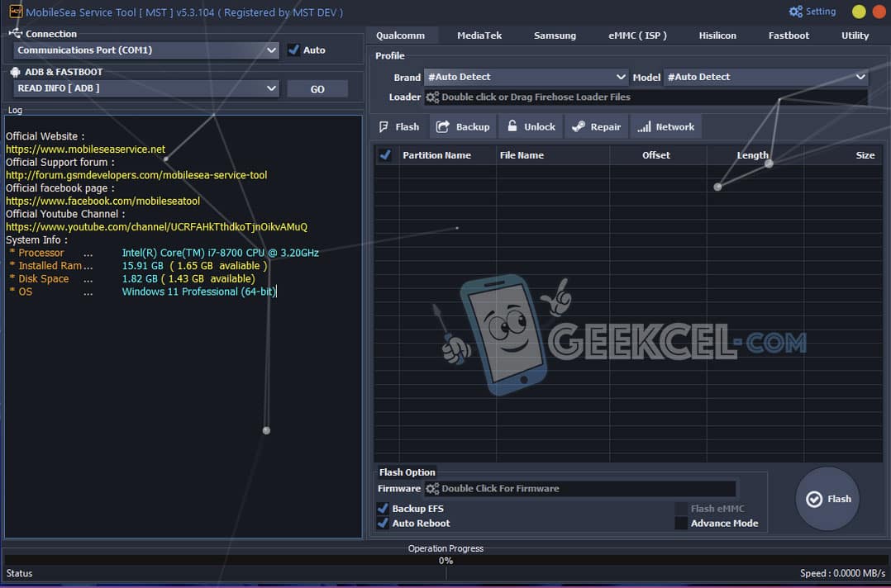
Task: Click the processor info Intel Core i7-8700 text
Action: coord(221,253)
